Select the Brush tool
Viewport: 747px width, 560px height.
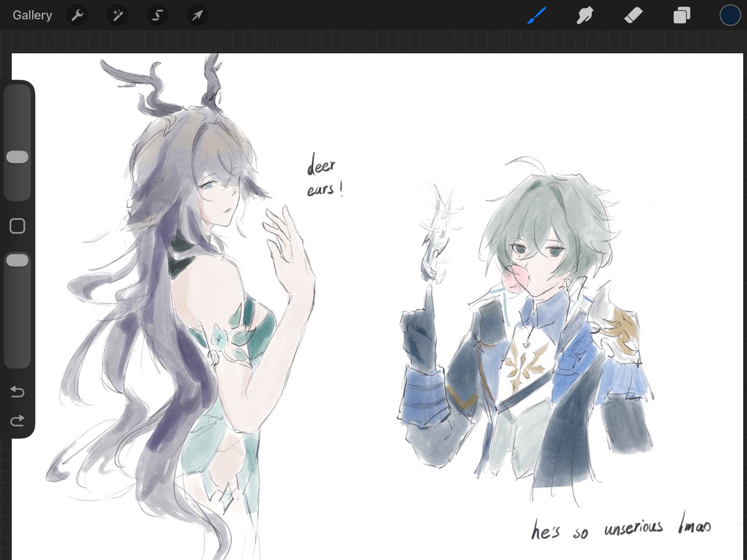[536, 15]
